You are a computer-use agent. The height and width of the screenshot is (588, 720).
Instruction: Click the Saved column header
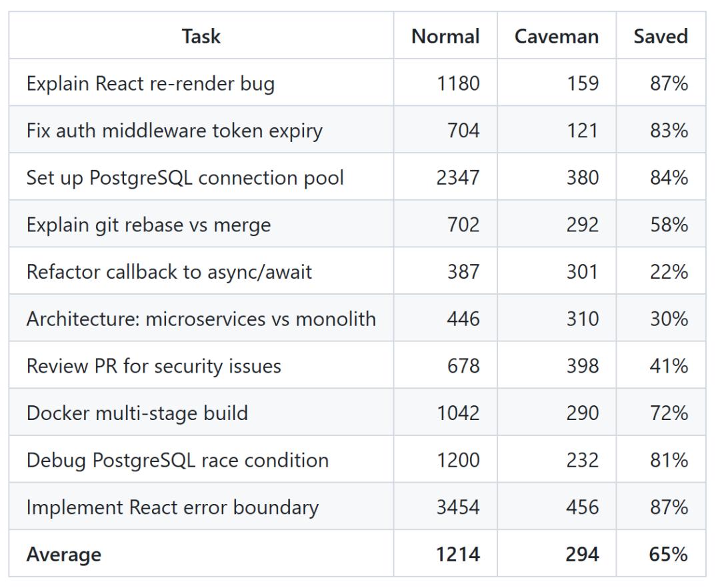(x=661, y=36)
